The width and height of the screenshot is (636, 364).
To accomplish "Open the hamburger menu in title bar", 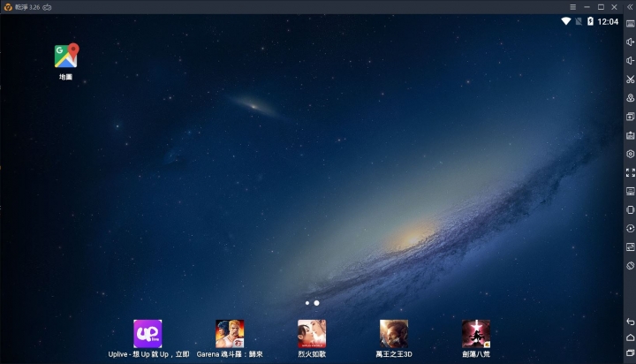I will pyautogui.click(x=572, y=7).
